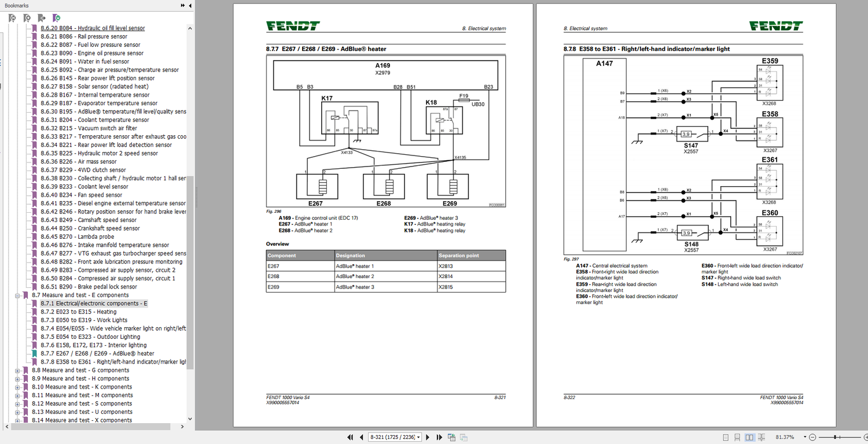The width and height of the screenshot is (868, 444).
Task: Open bookmark 8.7.7 AdBlue heater
Action: [97, 353]
